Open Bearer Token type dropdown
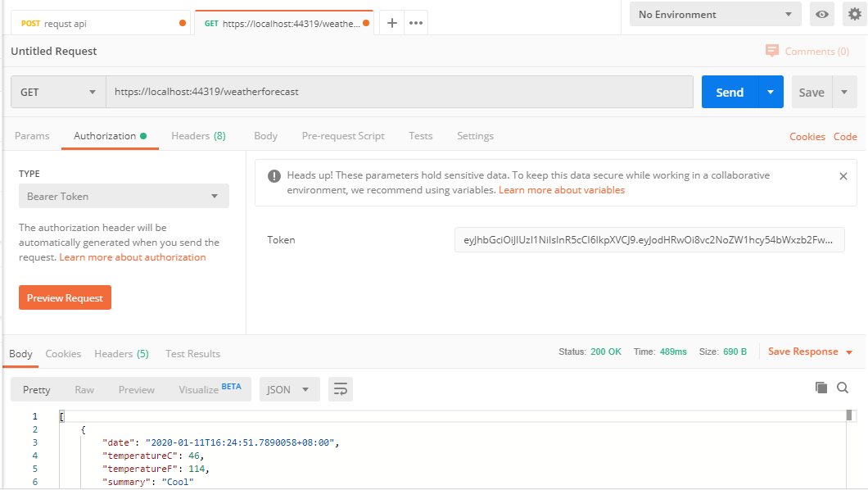 [x=124, y=197]
